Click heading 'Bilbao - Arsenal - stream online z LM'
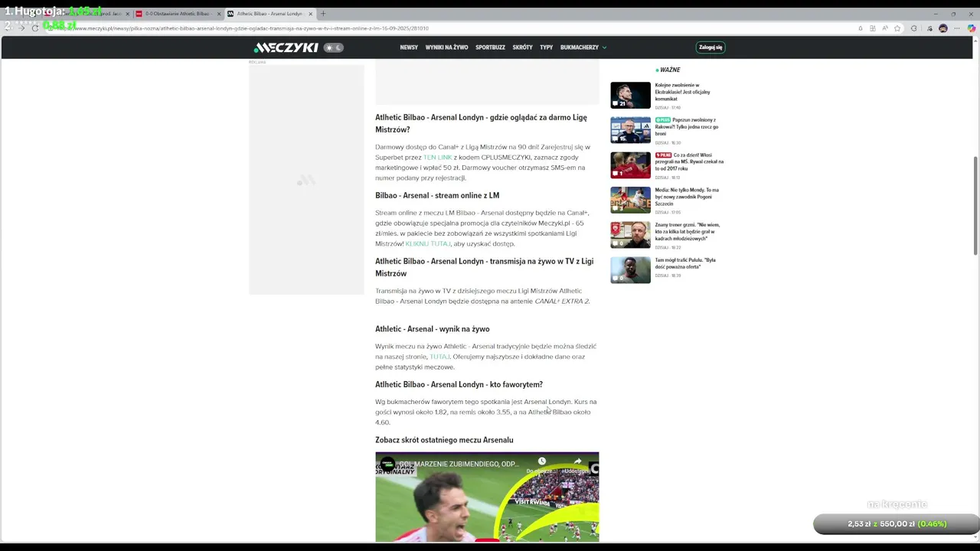 (437, 195)
